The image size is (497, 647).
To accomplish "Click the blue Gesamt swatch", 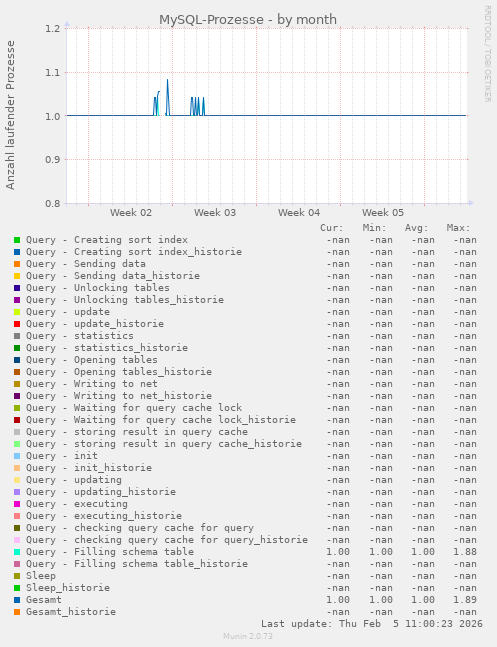I will click(17, 600).
